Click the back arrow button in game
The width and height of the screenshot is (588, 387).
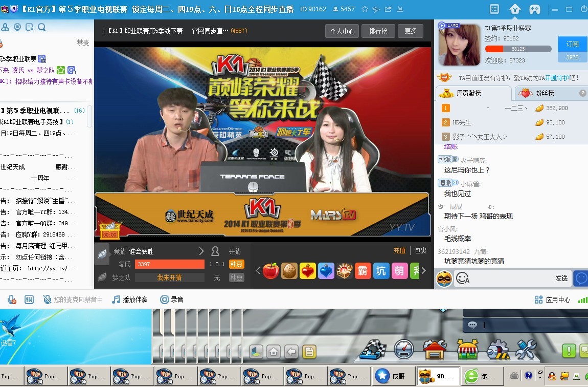click(291, 352)
